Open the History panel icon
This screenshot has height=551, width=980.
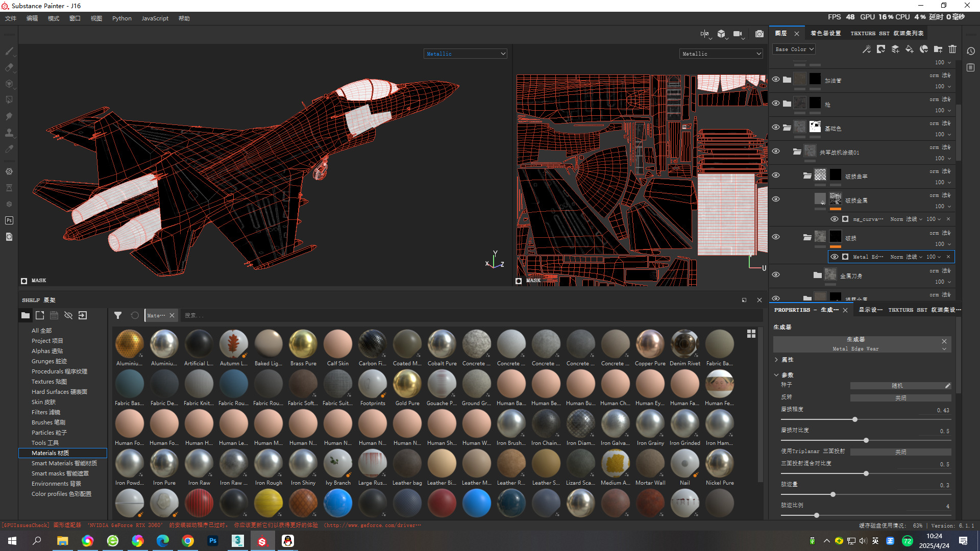(x=971, y=51)
